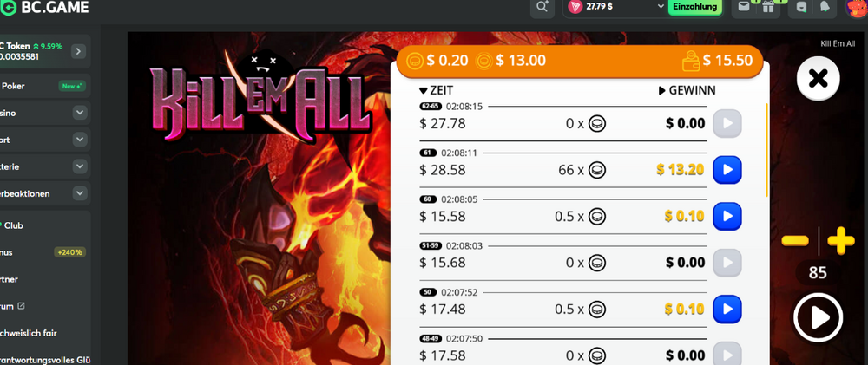868x365 pixels.
Task: Sort history by GEWINN column
Action: pyautogui.click(x=687, y=91)
